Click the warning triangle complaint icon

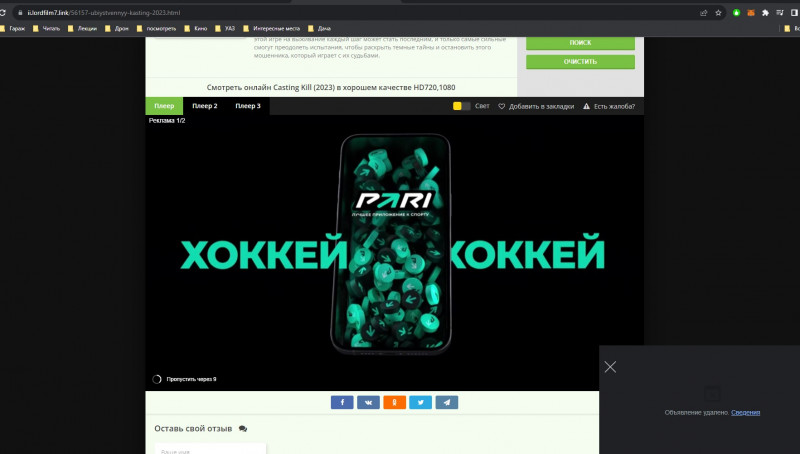[586, 106]
